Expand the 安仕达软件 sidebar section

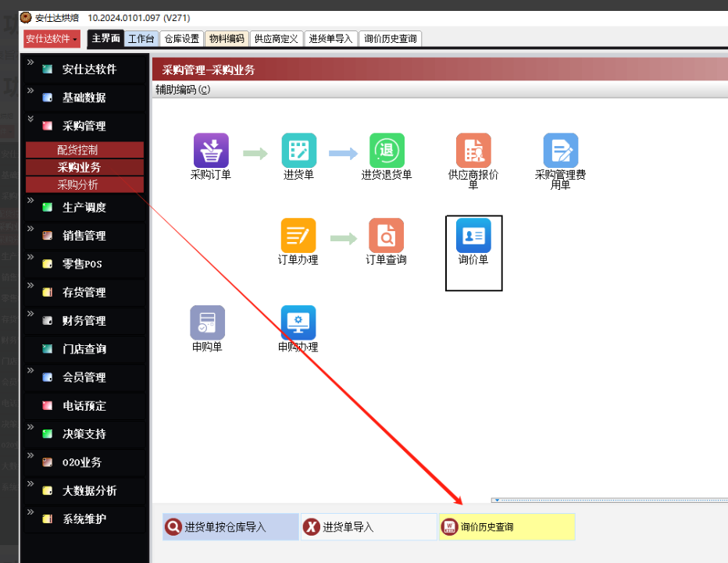(30, 62)
